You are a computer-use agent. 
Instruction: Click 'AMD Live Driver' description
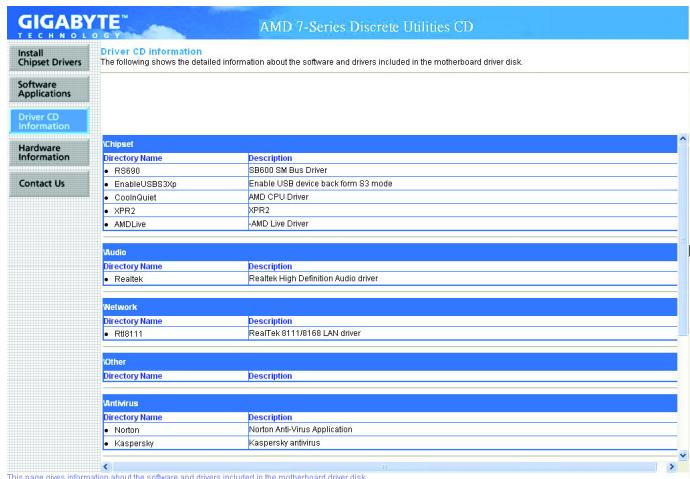coord(279,224)
